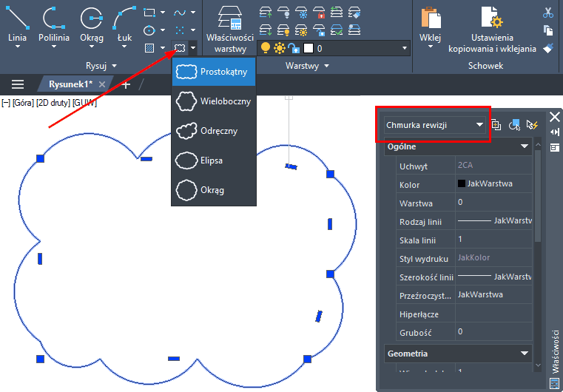Click the match properties brush icon

coord(548,48)
